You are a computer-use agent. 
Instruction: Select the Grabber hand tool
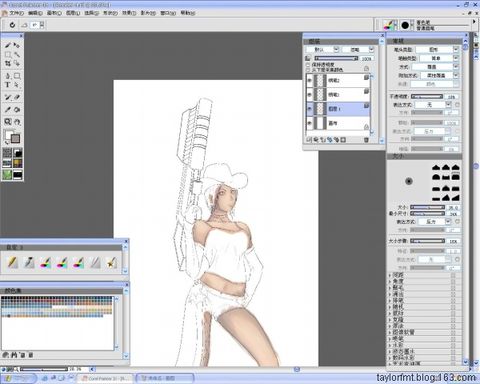[17, 122]
